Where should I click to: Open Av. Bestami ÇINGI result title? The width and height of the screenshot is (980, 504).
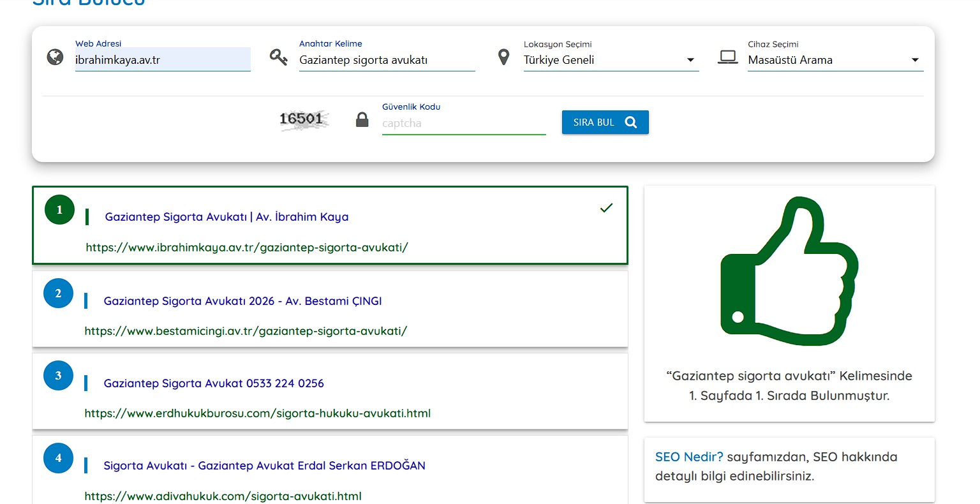[x=242, y=301]
